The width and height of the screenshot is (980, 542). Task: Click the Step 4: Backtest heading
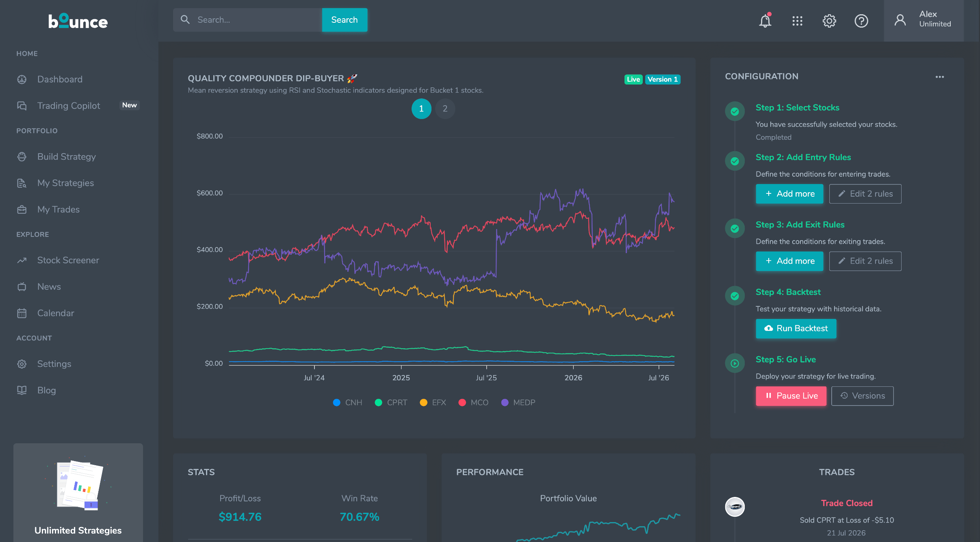pyautogui.click(x=788, y=292)
